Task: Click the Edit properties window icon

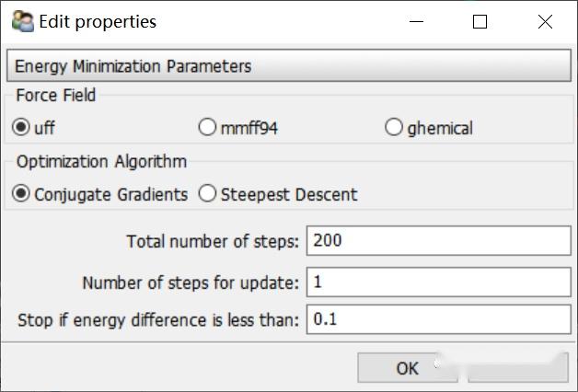Action: click(x=22, y=21)
